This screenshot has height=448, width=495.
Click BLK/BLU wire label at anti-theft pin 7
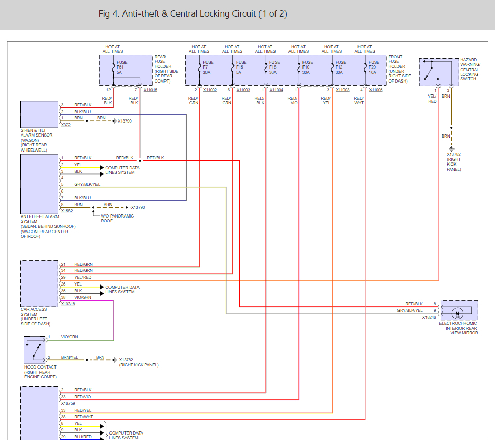click(x=82, y=198)
